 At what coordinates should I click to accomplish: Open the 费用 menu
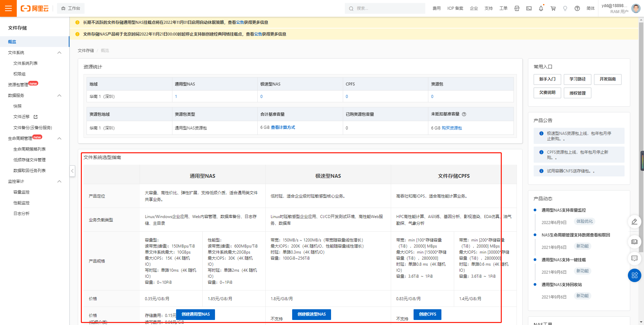point(436,8)
